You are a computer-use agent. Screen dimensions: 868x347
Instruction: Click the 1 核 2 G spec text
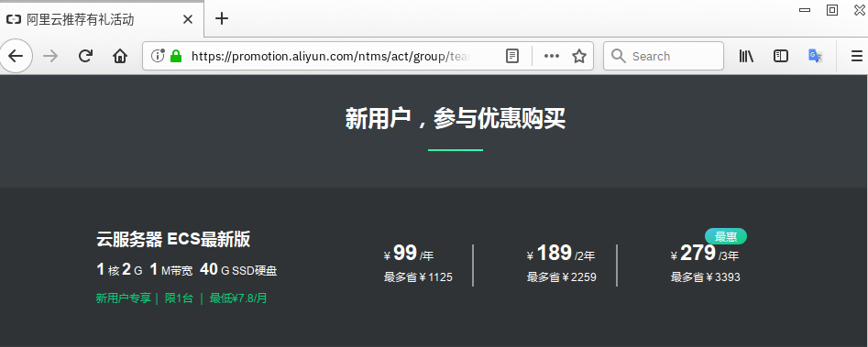pyautogui.click(x=119, y=270)
